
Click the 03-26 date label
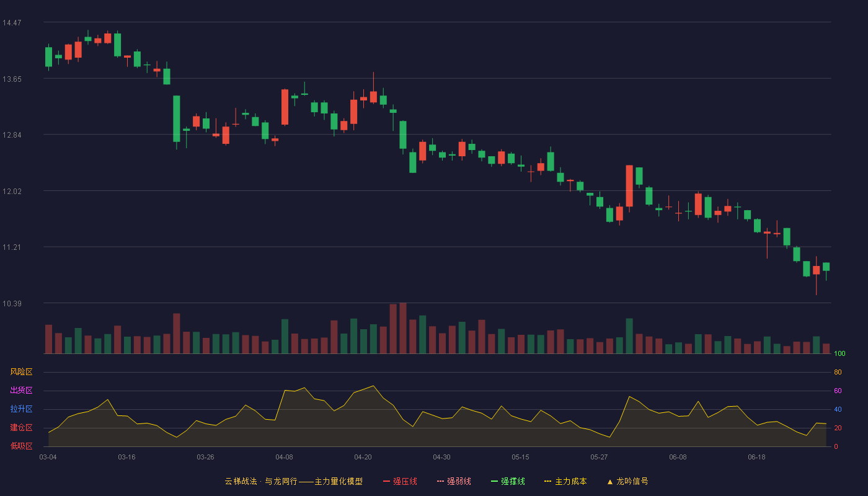coord(205,457)
